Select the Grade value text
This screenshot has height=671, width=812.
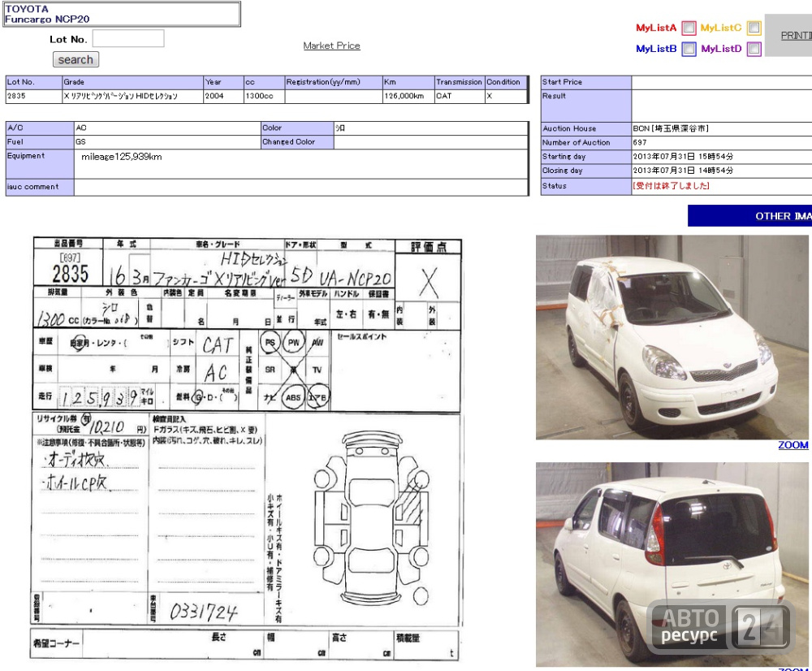pyautogui.click(x=121, y=97)
